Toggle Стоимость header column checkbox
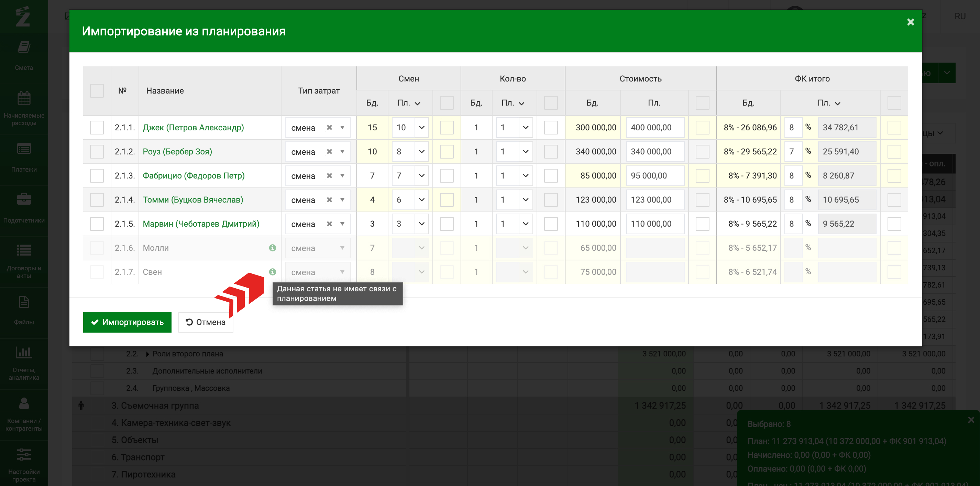 coord(702,103)
